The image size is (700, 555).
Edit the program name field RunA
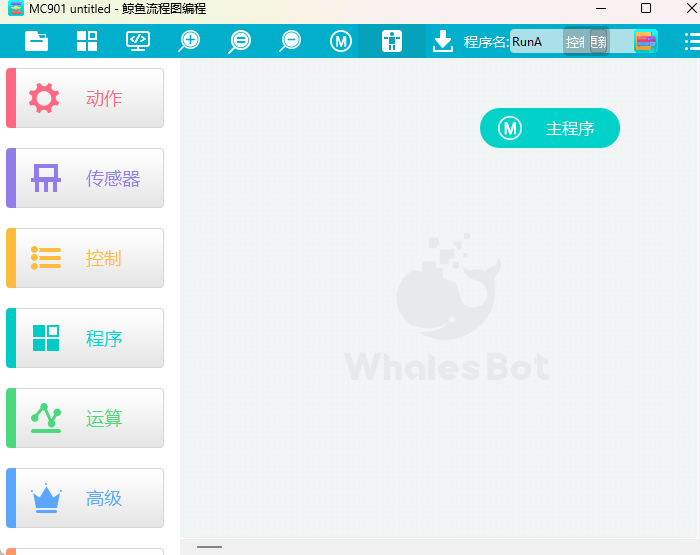(537, 42)
